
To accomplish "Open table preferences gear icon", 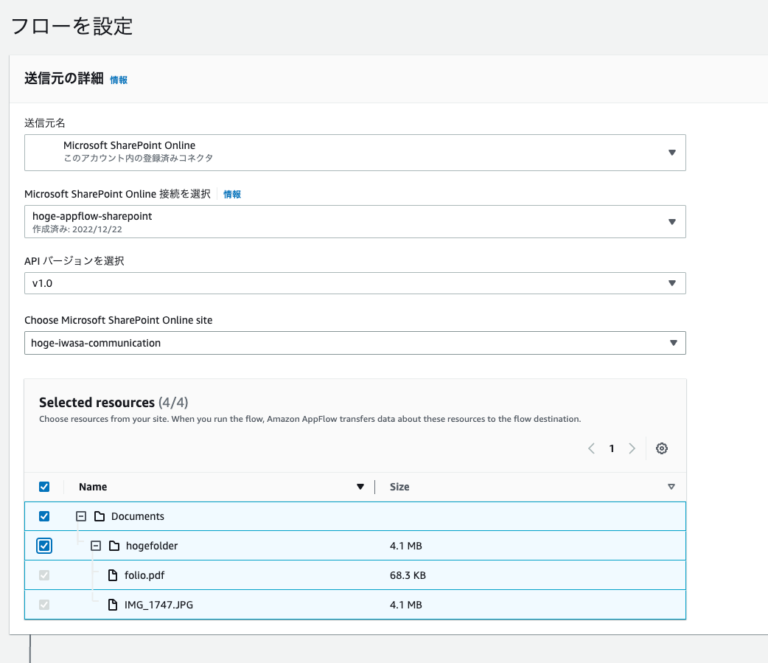I will (661, 448).
